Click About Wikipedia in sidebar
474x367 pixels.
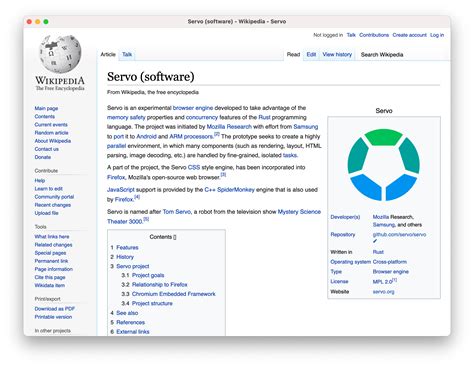[x=53, y=141]
